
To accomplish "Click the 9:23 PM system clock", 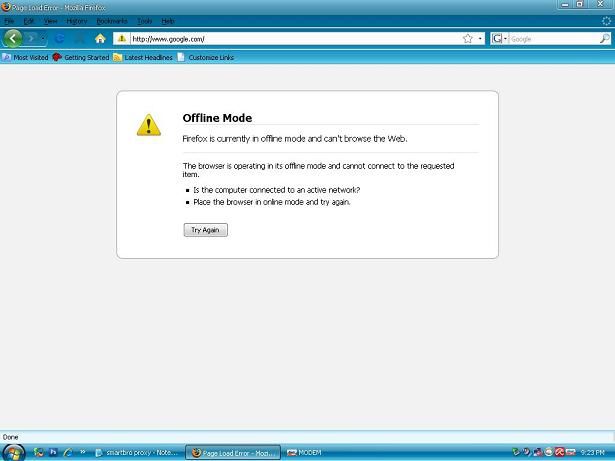I will coord(593,453).
